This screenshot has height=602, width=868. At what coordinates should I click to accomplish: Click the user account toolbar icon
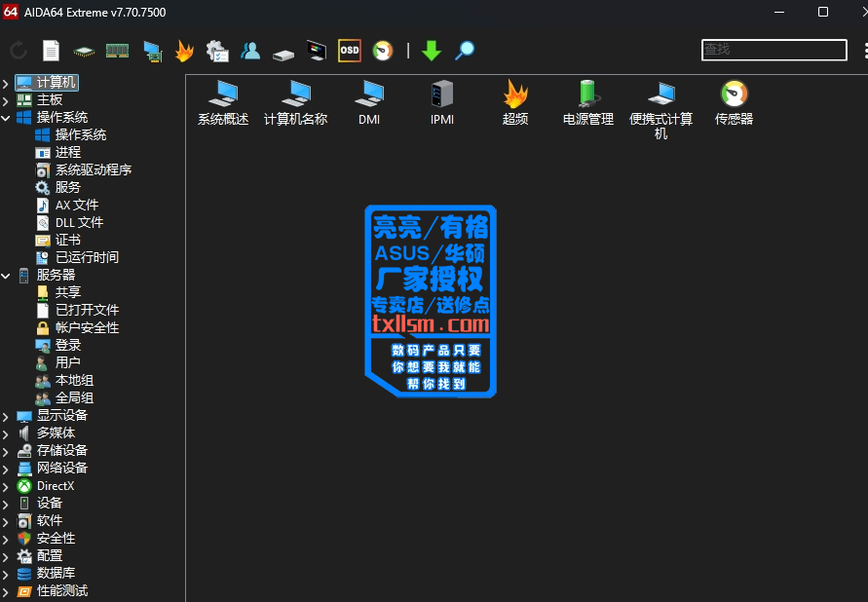[x=250, y=51]
